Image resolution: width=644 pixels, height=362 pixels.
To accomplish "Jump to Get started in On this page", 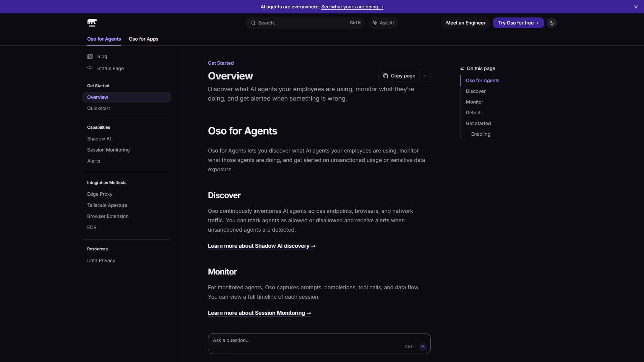I will coord(478,123).
